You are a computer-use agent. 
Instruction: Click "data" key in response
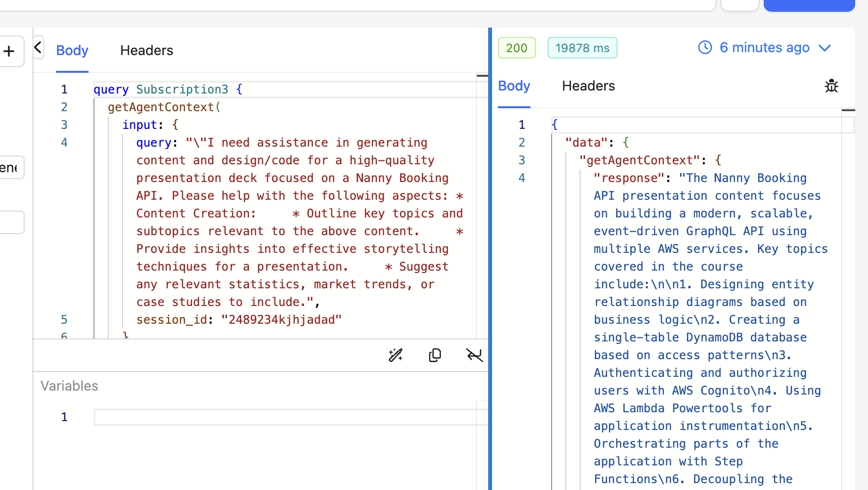click(587, 142)
